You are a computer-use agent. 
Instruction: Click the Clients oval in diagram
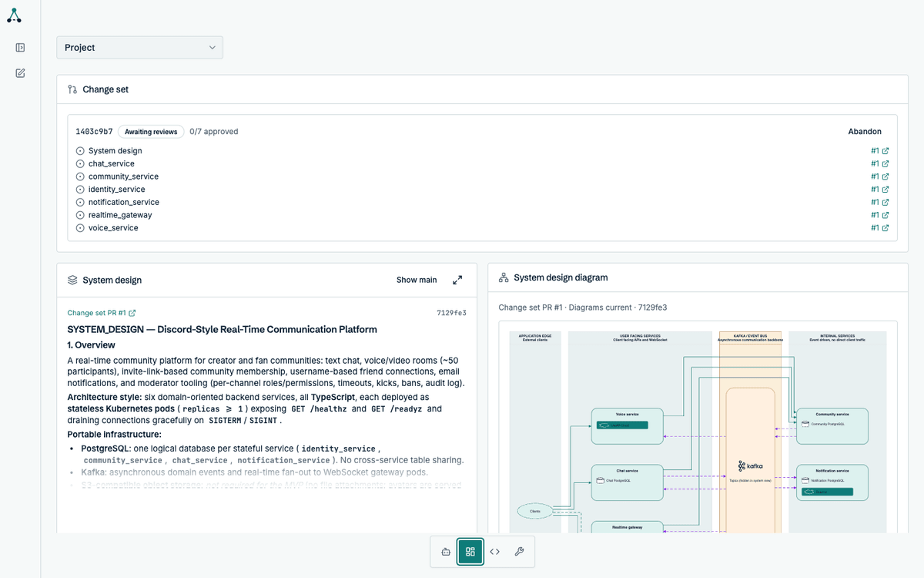[x=534, y=511]
